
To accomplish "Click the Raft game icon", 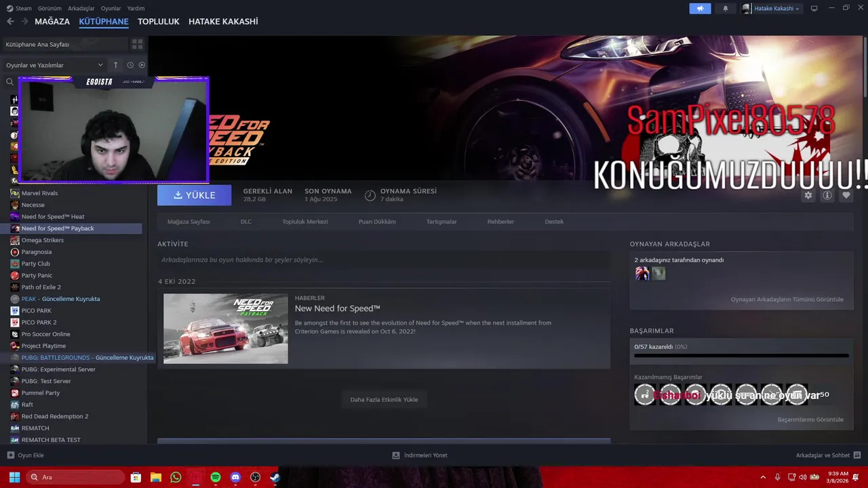I will pos(15,405).
